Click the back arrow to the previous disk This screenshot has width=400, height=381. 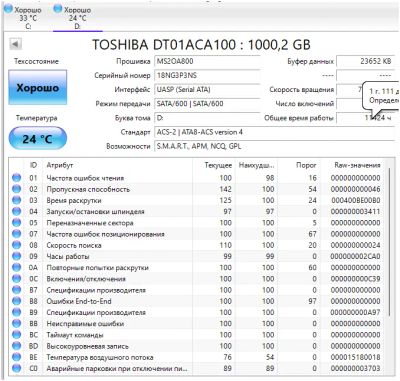(x=15, y=44)
